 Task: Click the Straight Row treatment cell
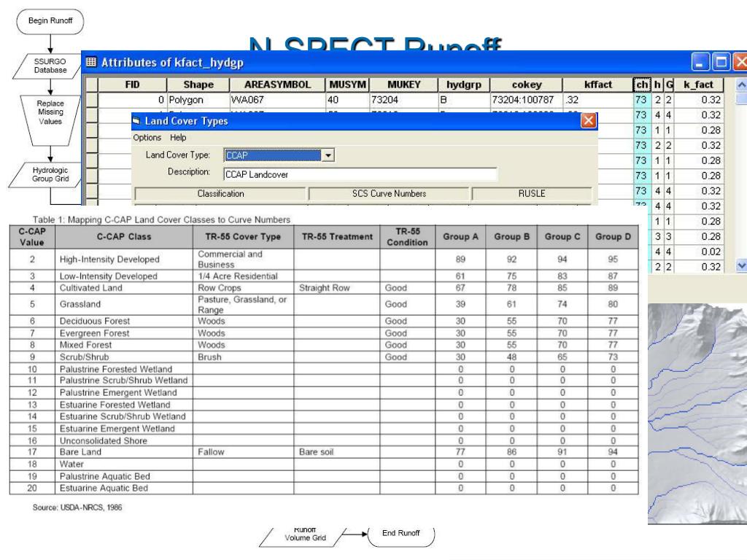tap(337, 288)
